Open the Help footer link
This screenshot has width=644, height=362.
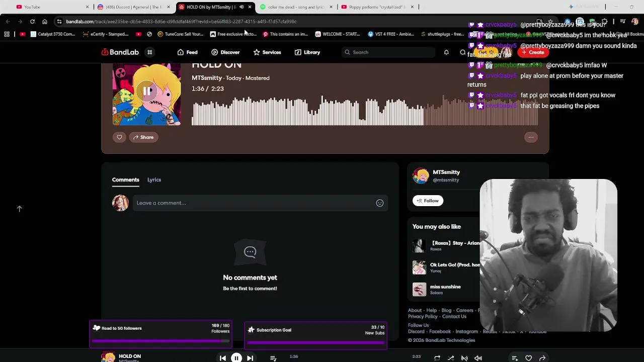click(x=432, y=310)
